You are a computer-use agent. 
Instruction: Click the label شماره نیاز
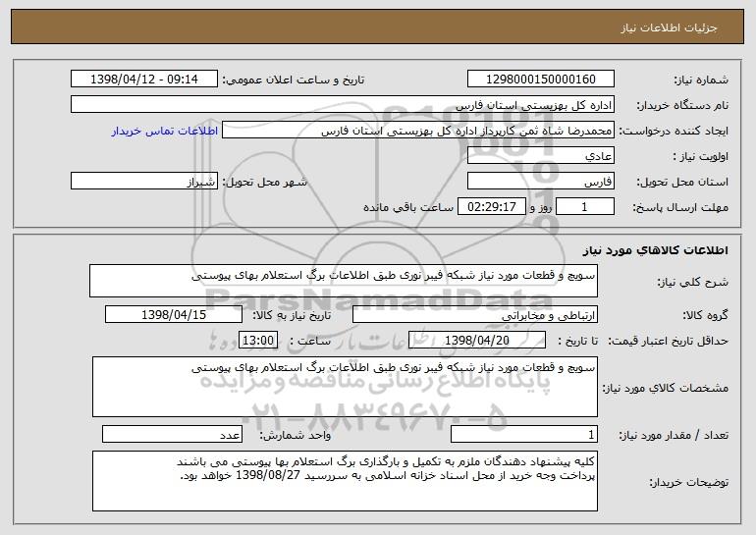701,80
